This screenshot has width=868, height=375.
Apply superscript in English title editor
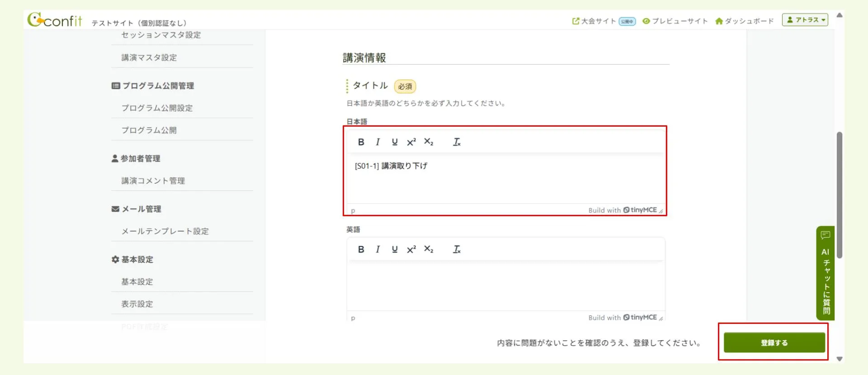click(411, 249)
